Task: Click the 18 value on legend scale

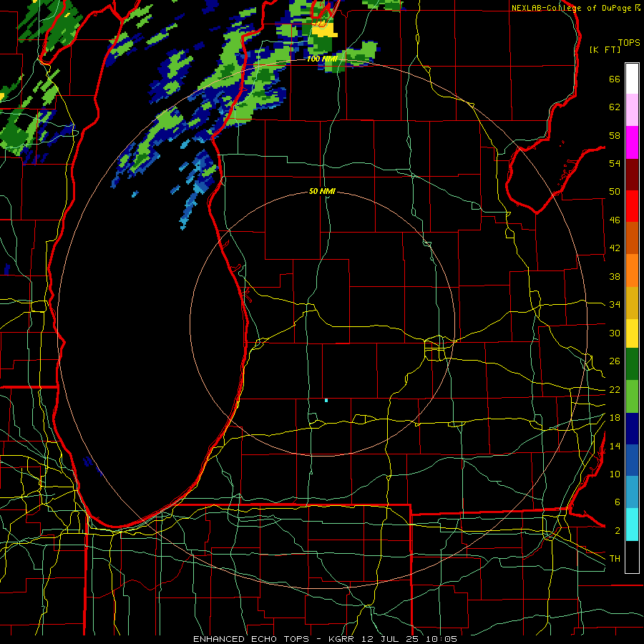Action: (x=615, y=418)
